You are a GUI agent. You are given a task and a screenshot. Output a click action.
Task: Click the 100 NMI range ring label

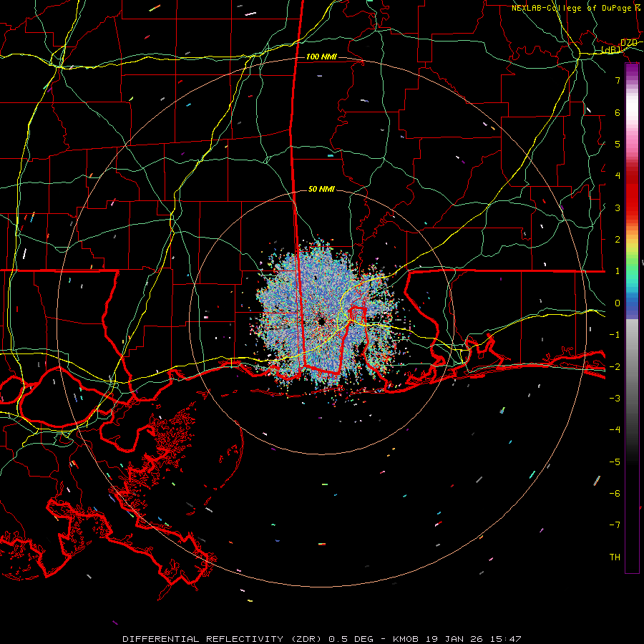click(321, 57)
